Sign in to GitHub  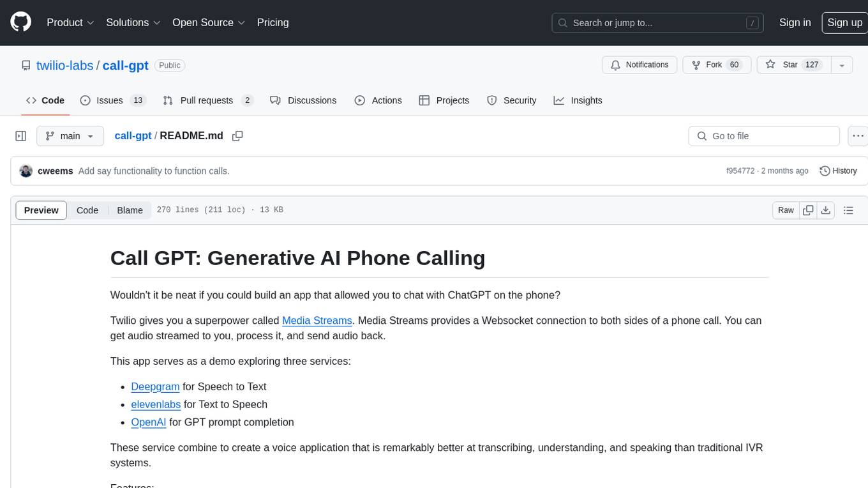pyautogui.click(x=795, y=22)
